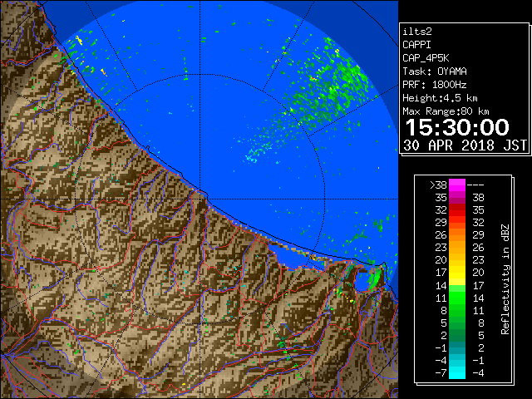Click the 'ilts2' product label
The image size is (532, 399).
(417, 32)
